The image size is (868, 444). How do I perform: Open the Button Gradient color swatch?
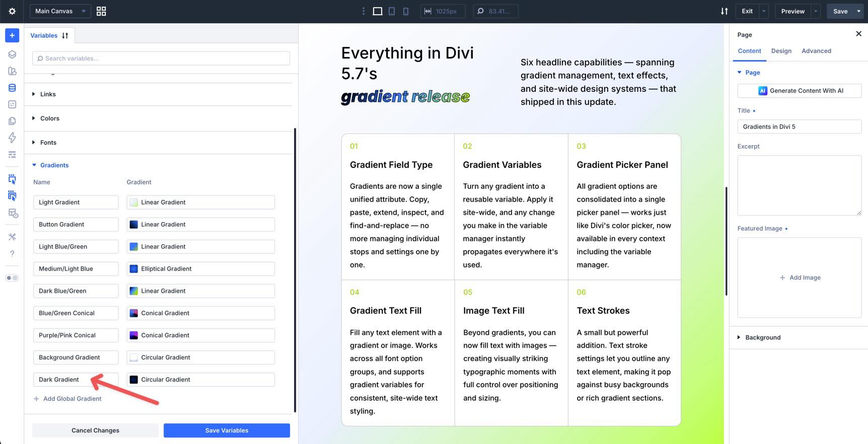click(134, 224)
